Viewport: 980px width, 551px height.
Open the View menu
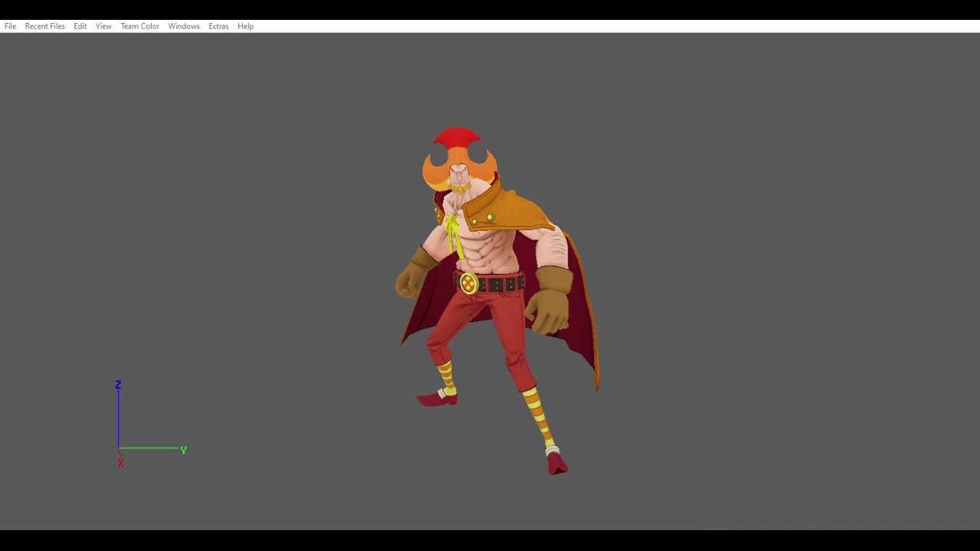[x=103, y=26]
